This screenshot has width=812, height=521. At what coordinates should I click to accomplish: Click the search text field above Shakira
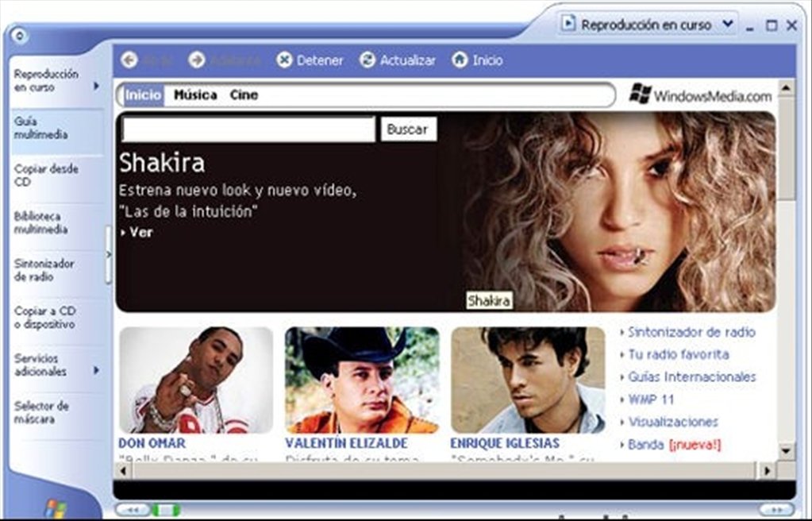click(x=248, y=129)
